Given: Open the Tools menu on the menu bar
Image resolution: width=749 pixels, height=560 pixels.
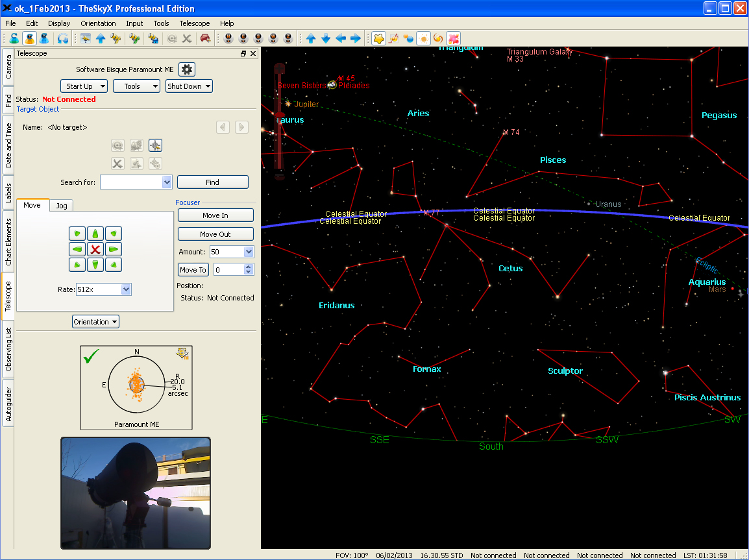Looking at the screenshot, I should tap(161, 23).
